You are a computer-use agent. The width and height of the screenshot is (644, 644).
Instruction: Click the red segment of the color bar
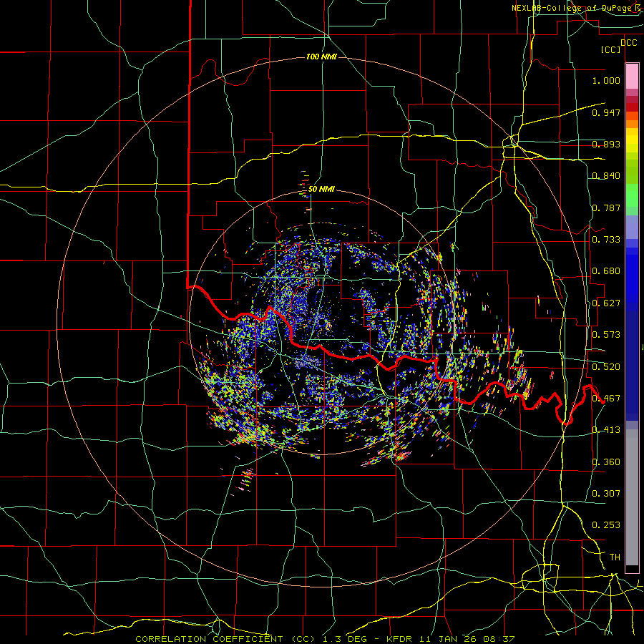tap(632, 107)
